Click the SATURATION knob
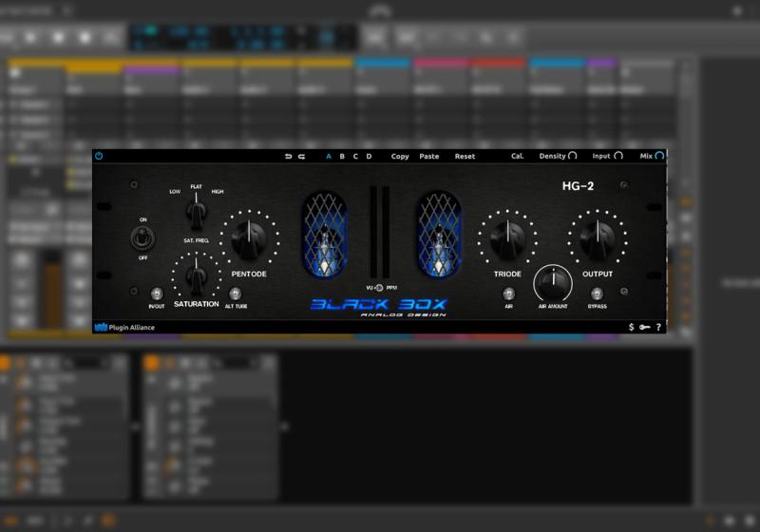 (197, 279)
